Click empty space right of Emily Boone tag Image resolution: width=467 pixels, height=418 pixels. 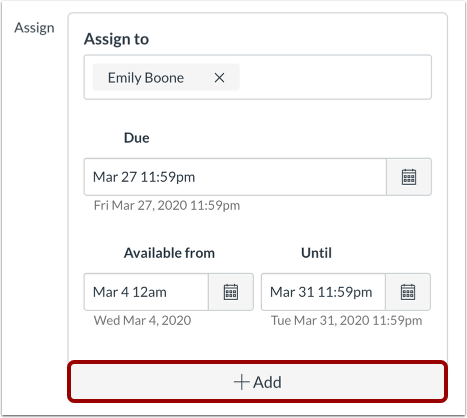335,77
